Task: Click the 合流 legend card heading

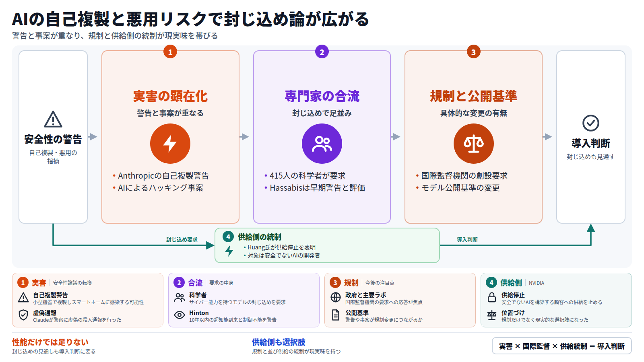Action: (x=195, y=283)
